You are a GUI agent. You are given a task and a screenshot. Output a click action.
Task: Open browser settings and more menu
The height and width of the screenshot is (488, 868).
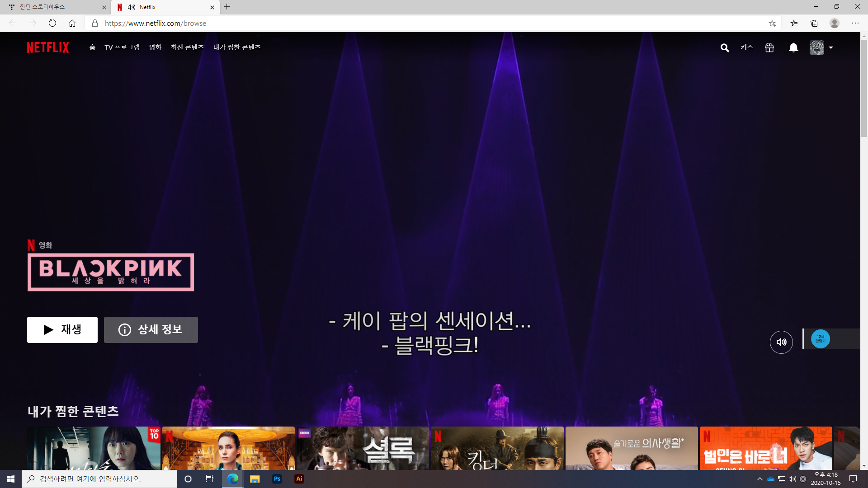[855, 23]
